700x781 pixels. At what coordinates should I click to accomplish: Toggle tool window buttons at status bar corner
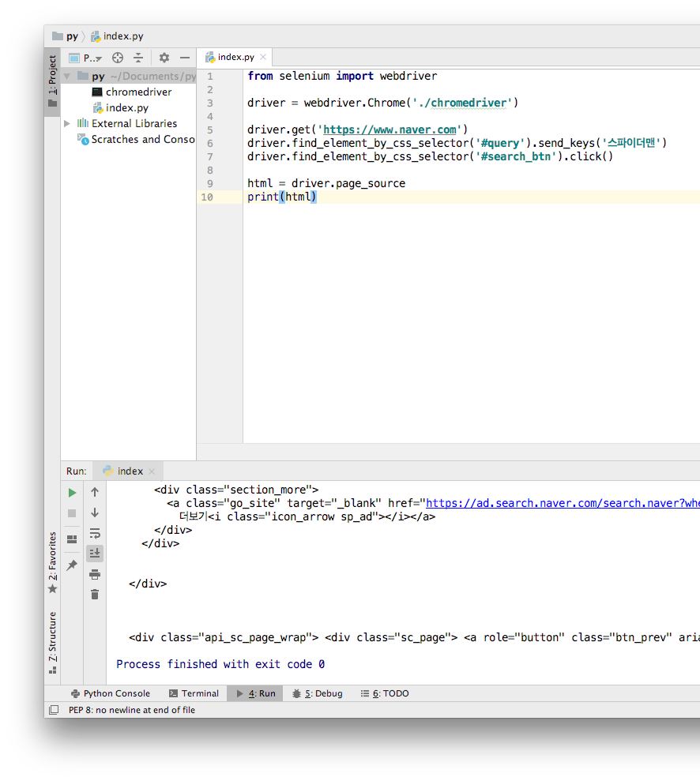click(x=54, y=710)
